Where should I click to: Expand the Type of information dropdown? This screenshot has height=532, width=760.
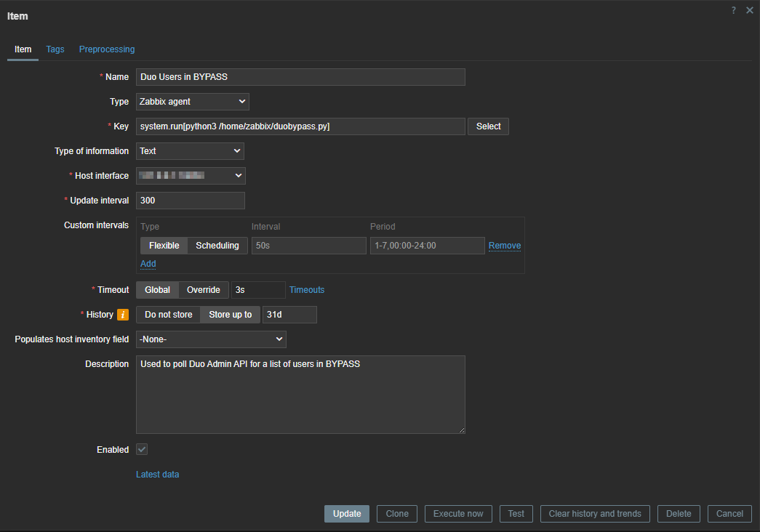coord(190,151)
